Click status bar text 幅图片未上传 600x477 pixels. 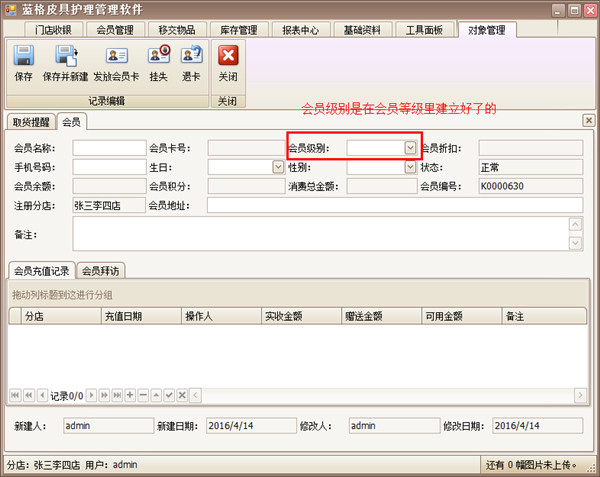pos(545,465)
